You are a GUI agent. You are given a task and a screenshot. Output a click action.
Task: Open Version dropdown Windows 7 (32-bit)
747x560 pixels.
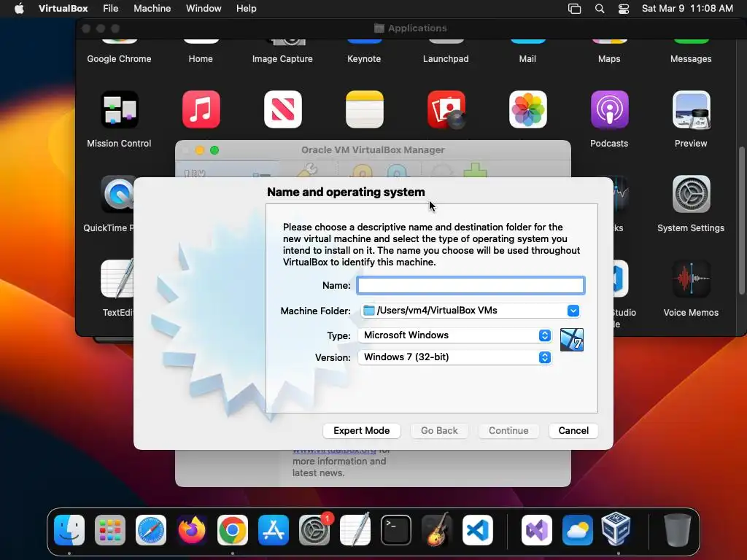coord(455,357)
